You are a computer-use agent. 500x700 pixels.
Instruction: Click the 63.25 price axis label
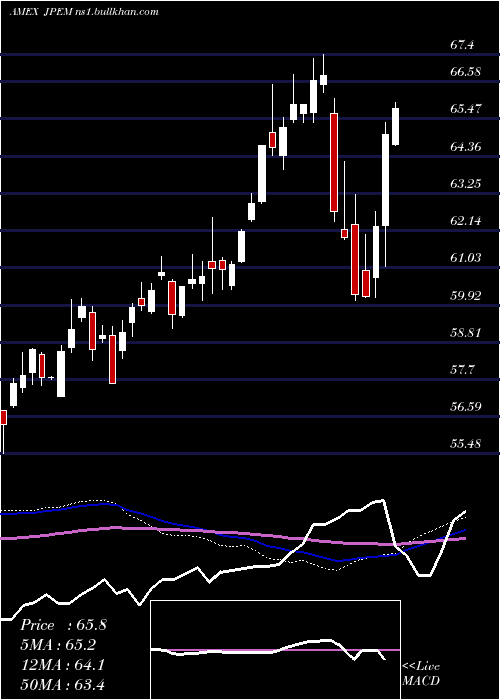466,183
